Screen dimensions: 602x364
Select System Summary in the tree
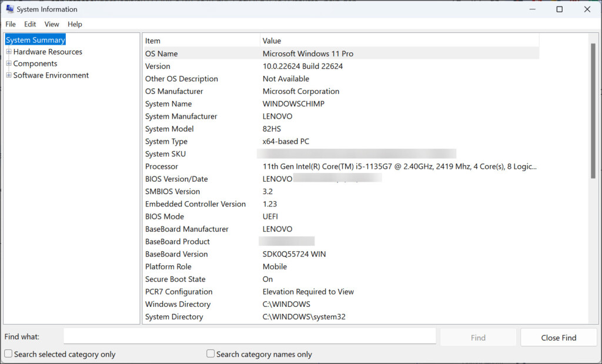tap(35, 40)
